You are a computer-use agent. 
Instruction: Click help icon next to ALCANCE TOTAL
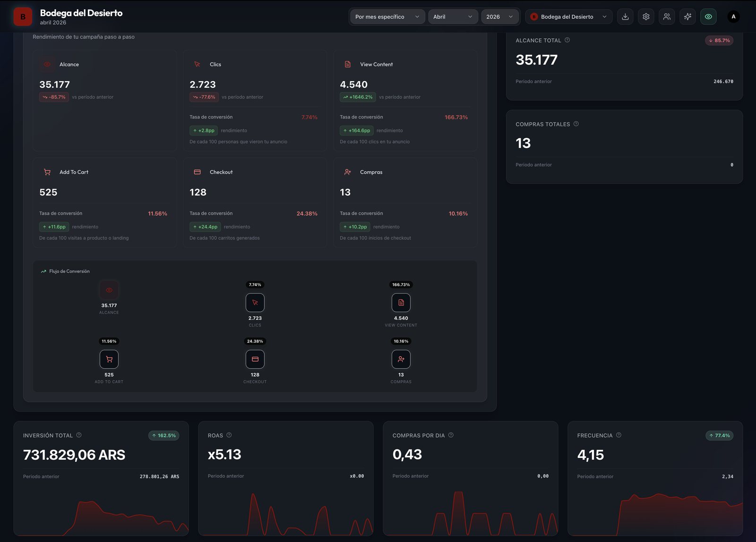[x=567, y=40]
